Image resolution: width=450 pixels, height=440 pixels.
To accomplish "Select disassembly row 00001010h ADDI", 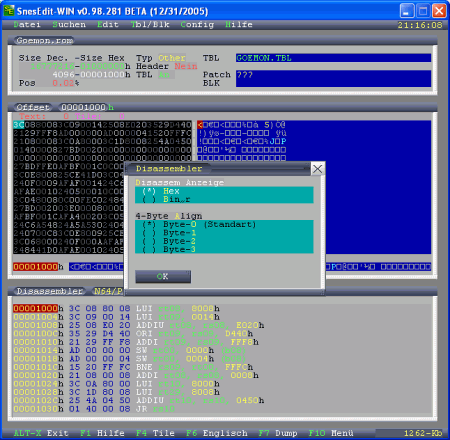I will (x=136, y=342).
